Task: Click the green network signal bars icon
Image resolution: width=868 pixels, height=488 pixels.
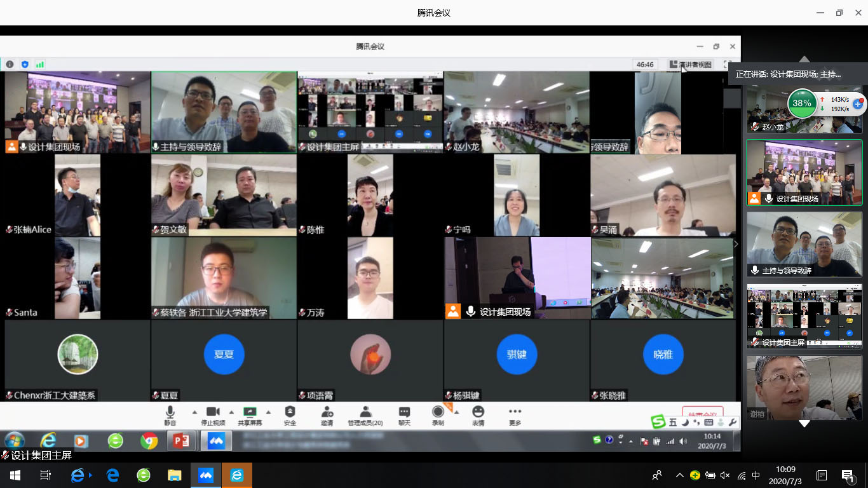Action: tap(40, 64)
